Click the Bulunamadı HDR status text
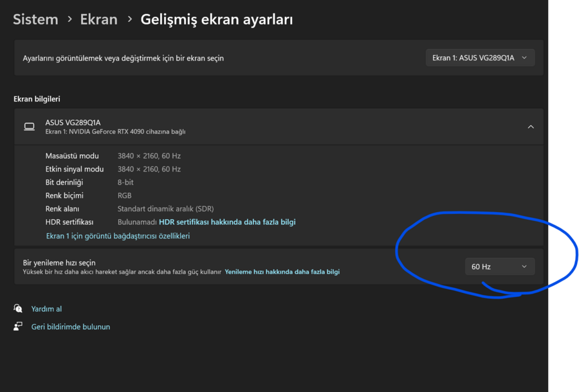Screen dimensions: 579x392 click(x=137, y=222)
